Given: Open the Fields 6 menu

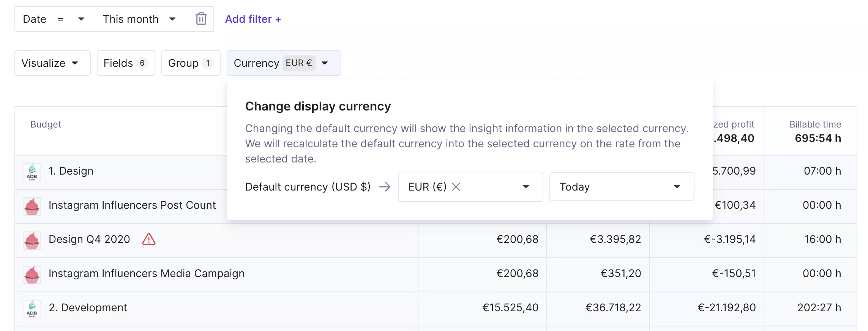Looking at the screenshot, I should 126,63.
